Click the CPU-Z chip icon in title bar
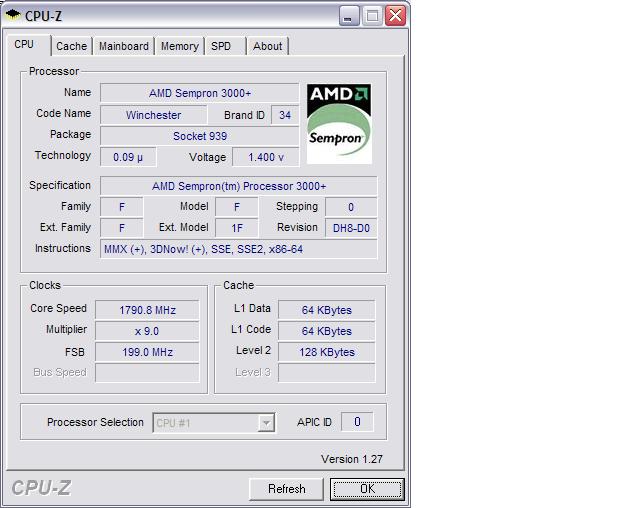This screenshot has height=508, width=640. pos(13,15)
